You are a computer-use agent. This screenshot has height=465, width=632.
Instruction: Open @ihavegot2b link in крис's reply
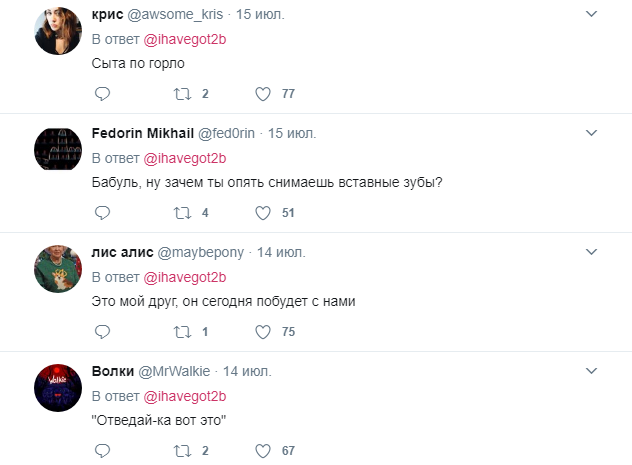pos(186,40)
